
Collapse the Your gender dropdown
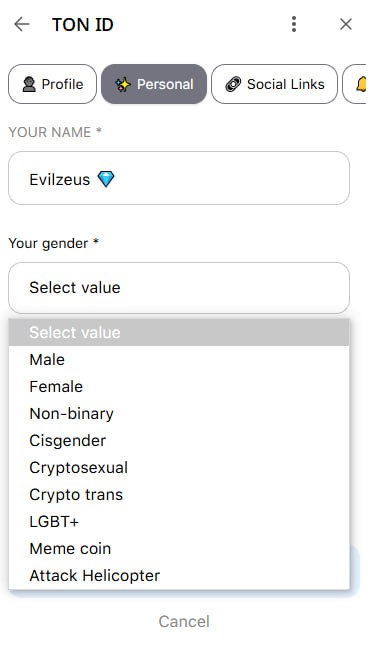[x=179, y=288]
